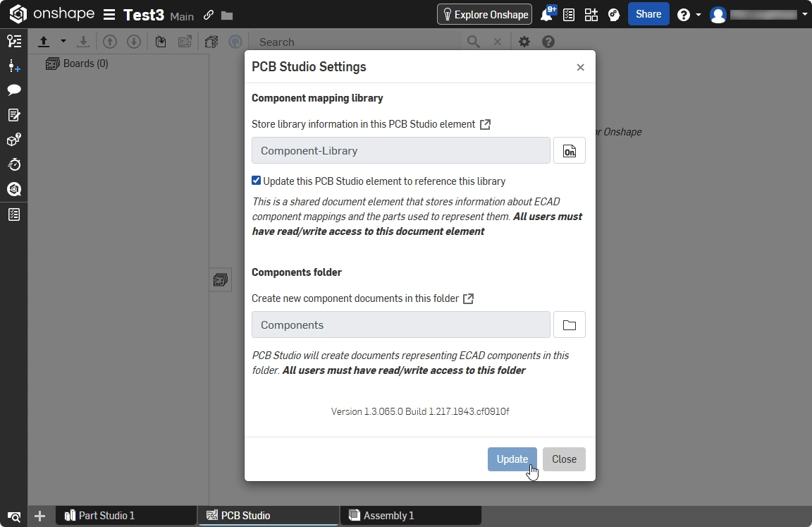
Task: Open the where used search icon in sidebar
Action: [x=14, y=189]
